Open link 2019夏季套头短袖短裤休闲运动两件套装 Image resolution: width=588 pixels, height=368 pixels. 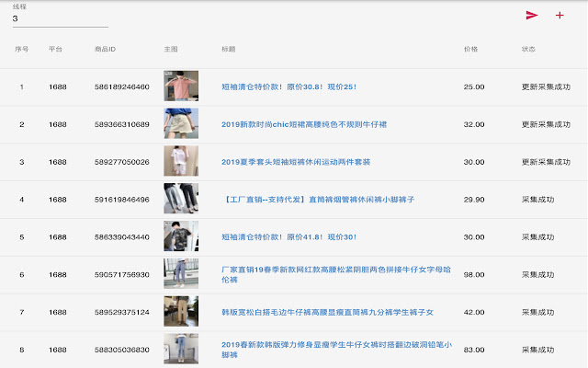(296, 162)
